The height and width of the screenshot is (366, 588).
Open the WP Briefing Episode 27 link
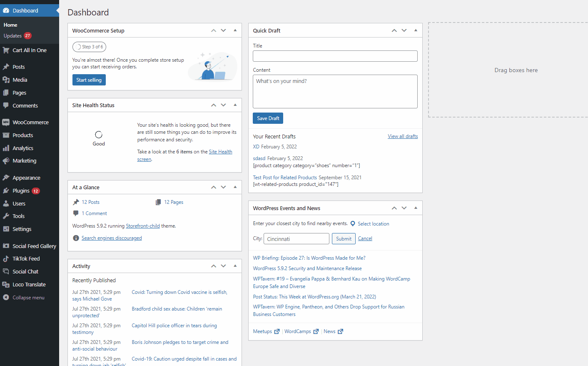[309, 258]
